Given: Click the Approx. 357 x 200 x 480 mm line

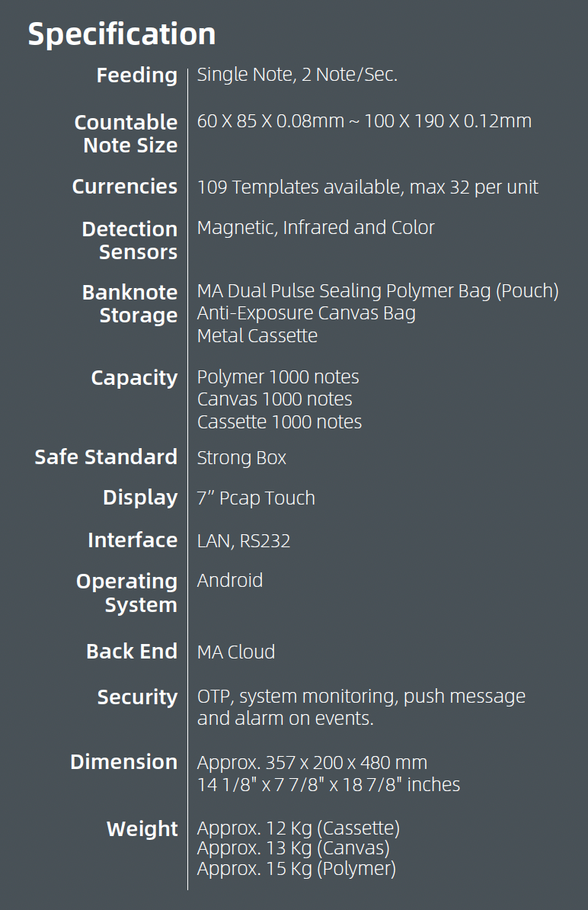Looking at the screenshot, I should pyautogui.click(x=312, y=763).
